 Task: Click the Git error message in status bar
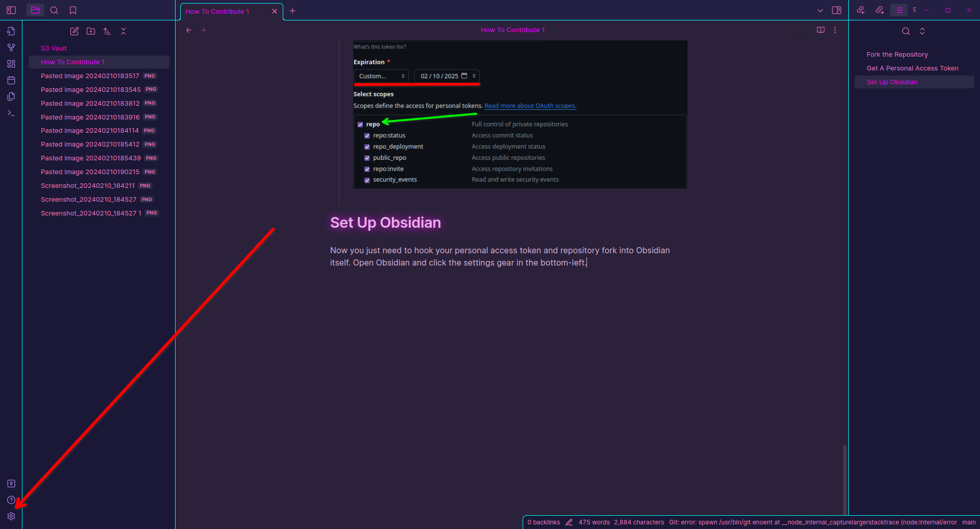[x=813, y=522]
